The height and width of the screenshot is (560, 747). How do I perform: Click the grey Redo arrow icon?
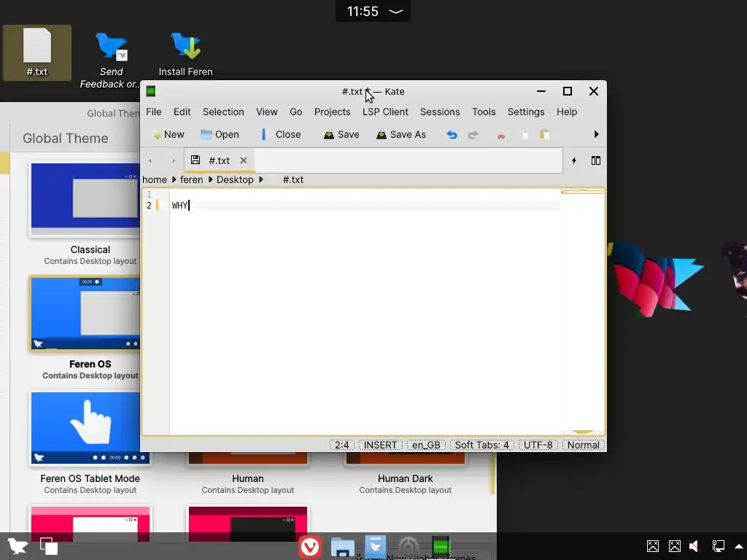pyautogui.click(x=473, y=135)
